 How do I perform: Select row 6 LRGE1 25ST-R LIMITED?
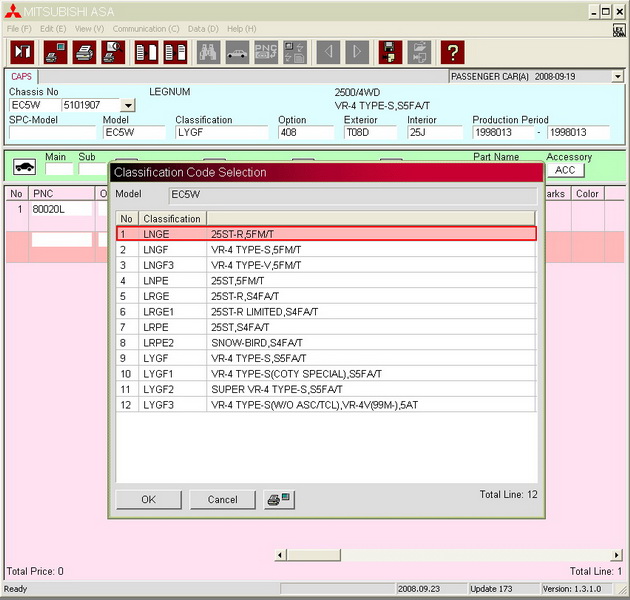pos(326,312)
